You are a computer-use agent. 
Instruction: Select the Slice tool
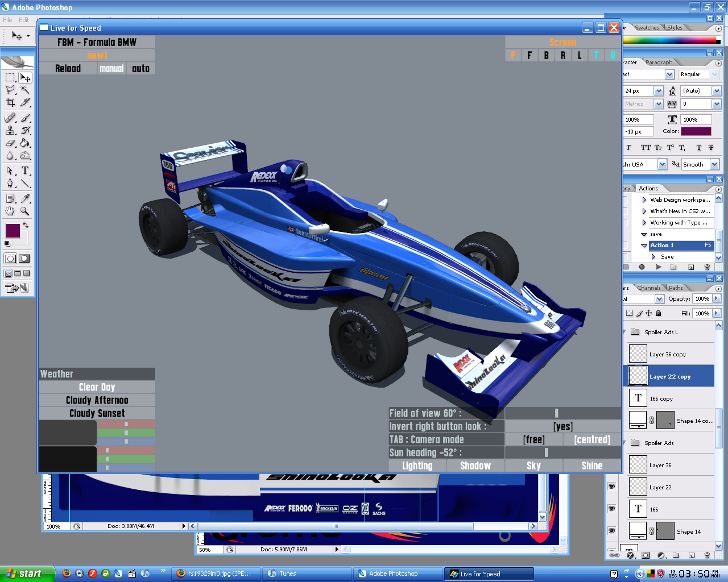point(25,102)
